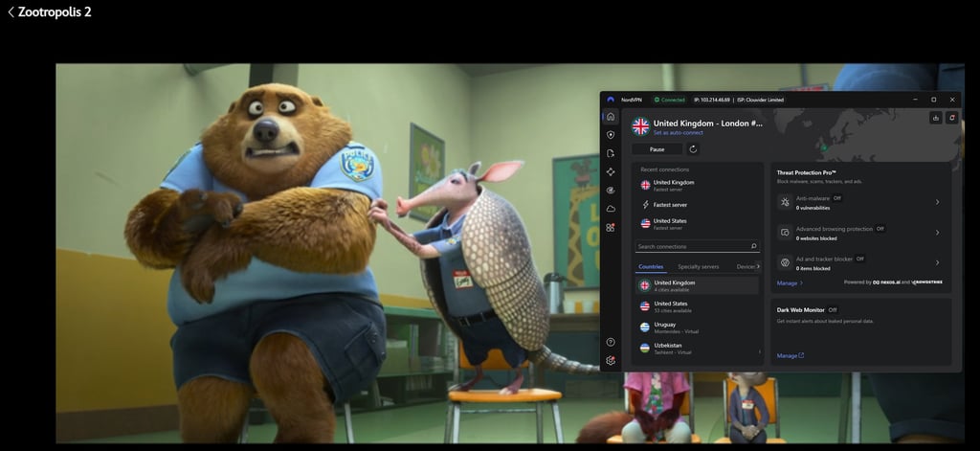Switch to the Countries tab

click(x=651, y=267)
